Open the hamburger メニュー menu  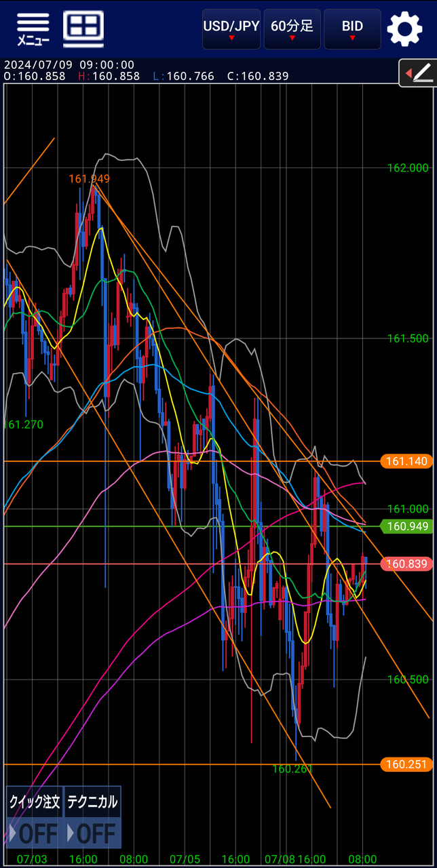point(33,28)
